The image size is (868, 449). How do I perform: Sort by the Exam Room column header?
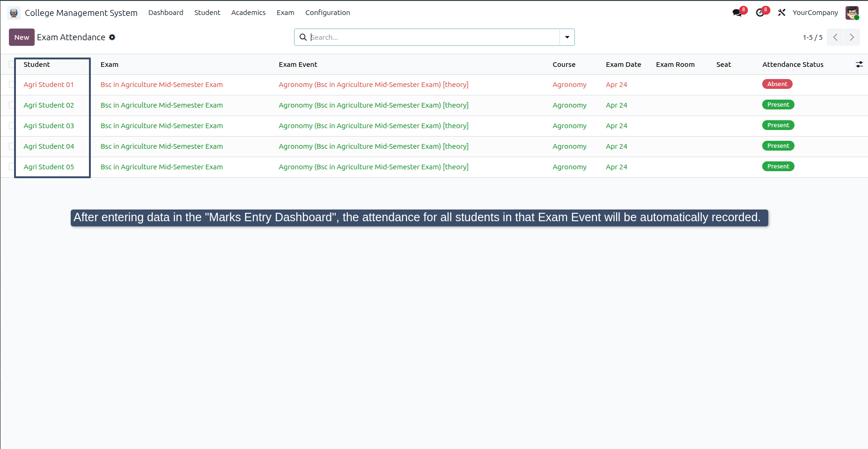click(x=675, y=65)
